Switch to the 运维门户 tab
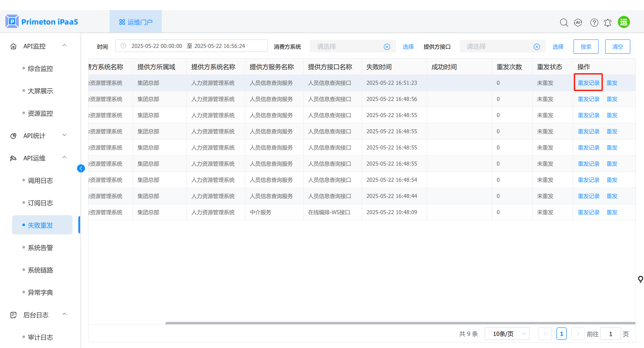This screenshot has height=348, width=644. 136,22
